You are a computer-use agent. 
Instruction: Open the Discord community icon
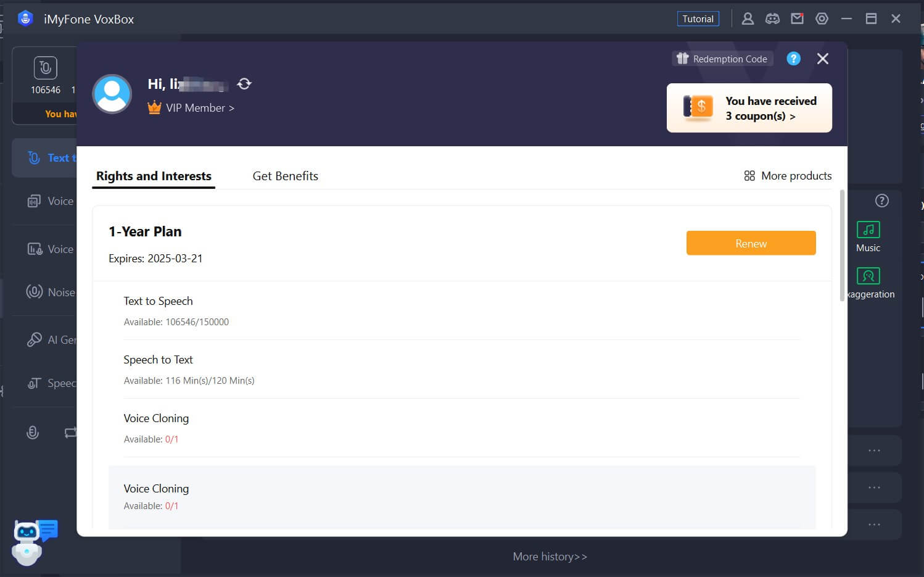[x=772, y=19]
